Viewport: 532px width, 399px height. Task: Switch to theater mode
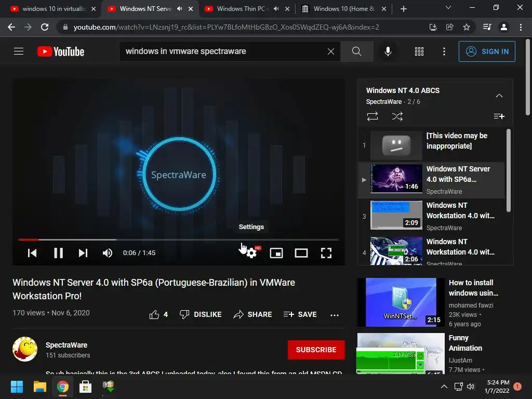coord(301,253)
